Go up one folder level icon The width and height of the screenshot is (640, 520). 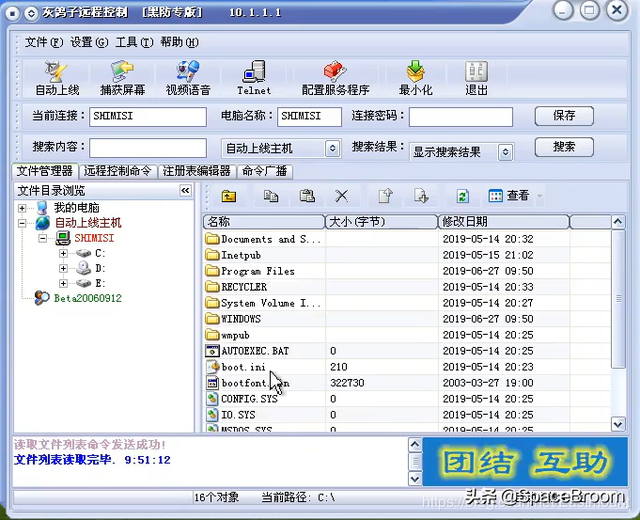(x=229, y=196)
